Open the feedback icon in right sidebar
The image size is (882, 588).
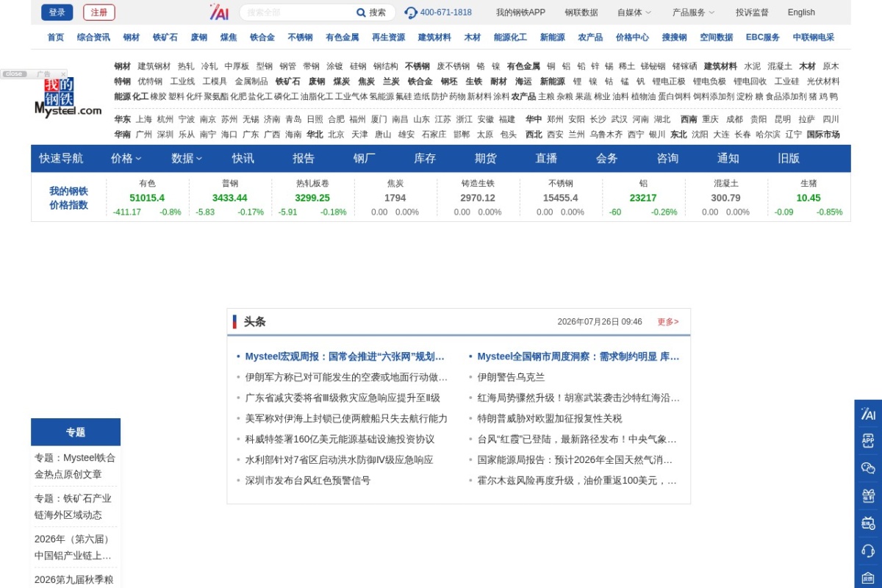pyautogui.click(x=868, y=577)
